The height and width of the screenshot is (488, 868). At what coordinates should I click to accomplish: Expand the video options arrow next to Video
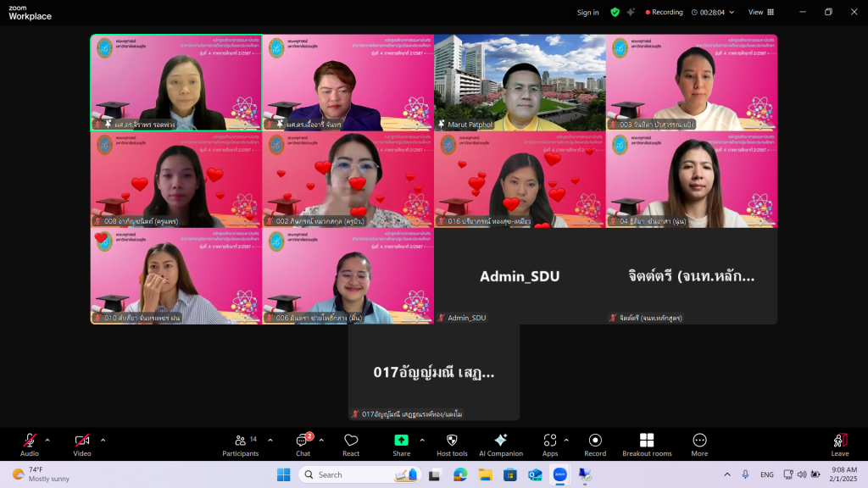pyautogui.click(x=103, y=440)
